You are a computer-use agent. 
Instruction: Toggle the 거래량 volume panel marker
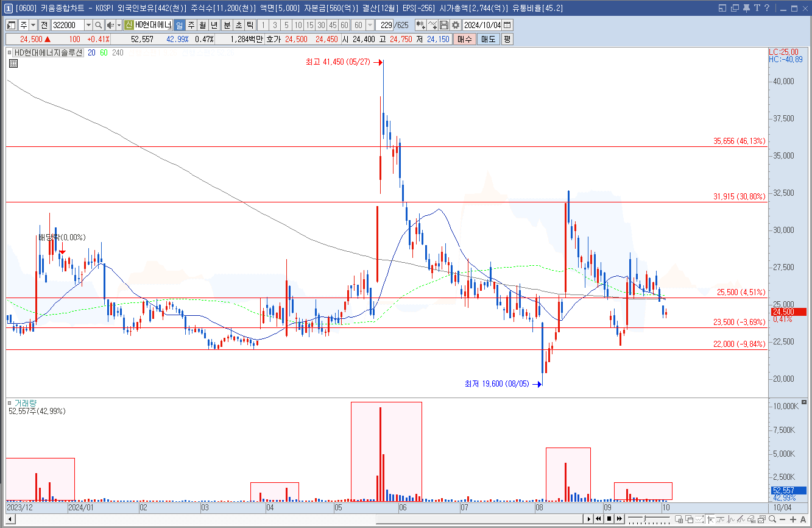(9, 403)
